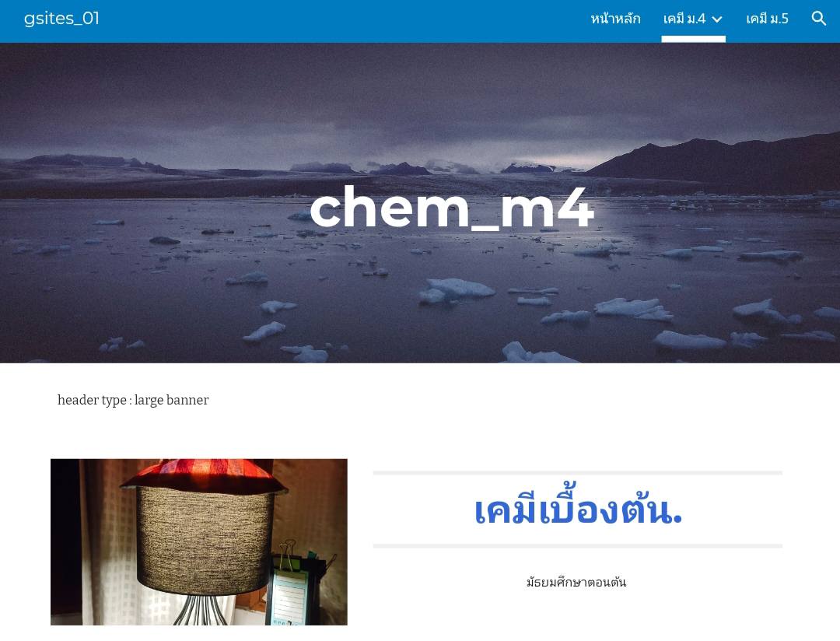Expand the เคมี ม.4 dropdown chevron
This screenshot has height=641, width=840.
click(x=717, y=19)
